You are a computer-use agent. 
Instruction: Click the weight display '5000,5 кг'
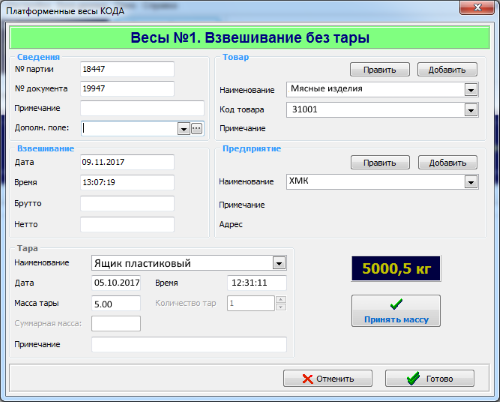point(396,269)
